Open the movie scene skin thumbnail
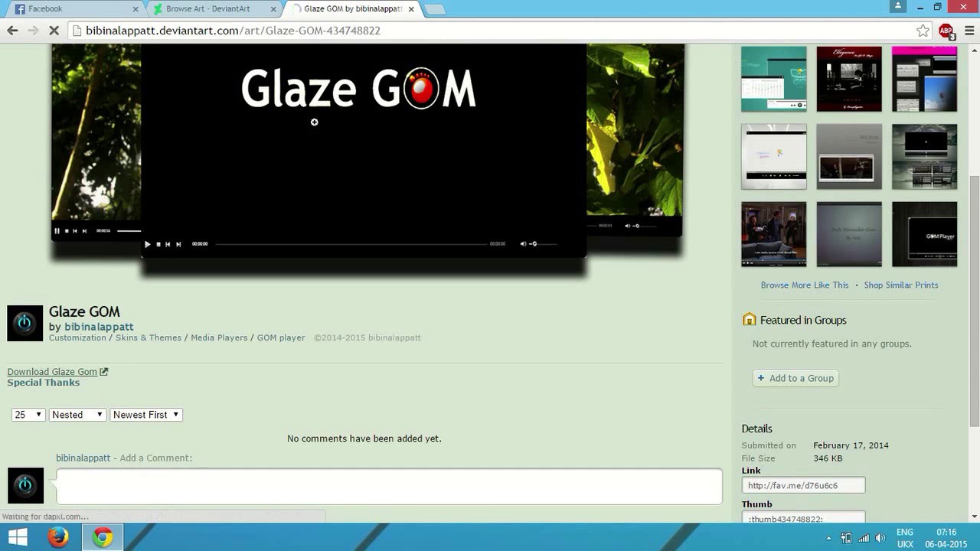 (774, 234)
